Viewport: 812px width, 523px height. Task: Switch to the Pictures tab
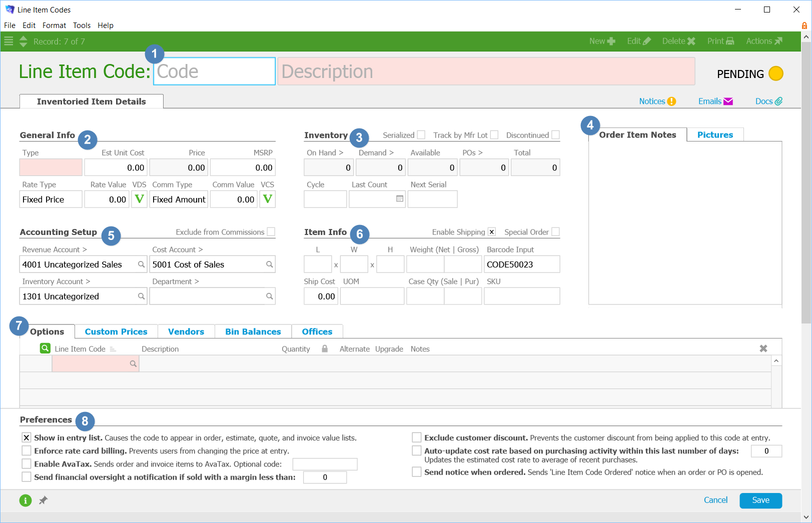(x=715, y=134)
